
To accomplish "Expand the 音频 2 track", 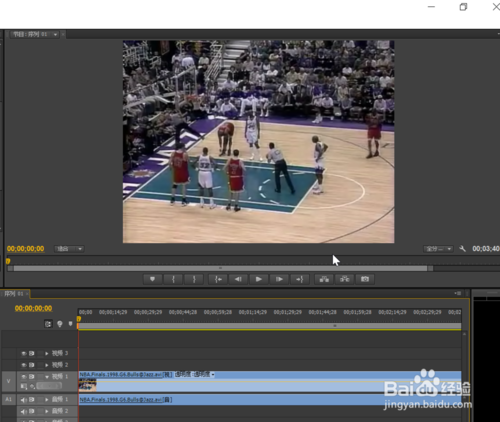I will (47, 412).
